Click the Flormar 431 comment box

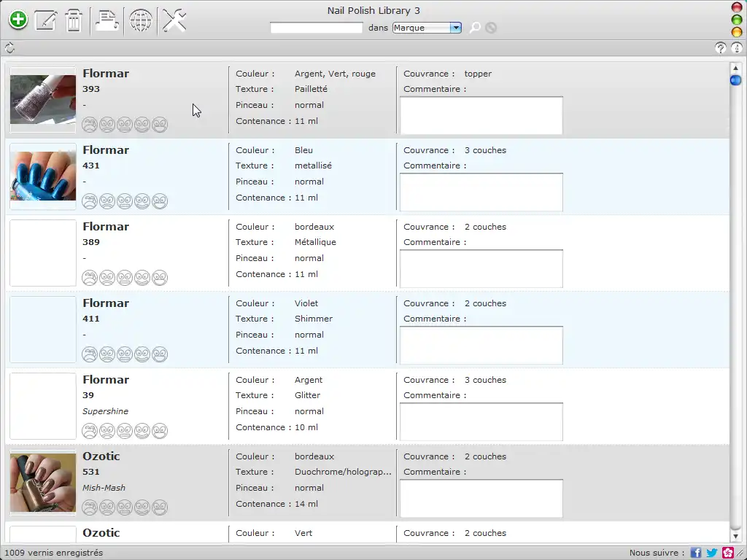pyautogui.click(x=481, y=192)
